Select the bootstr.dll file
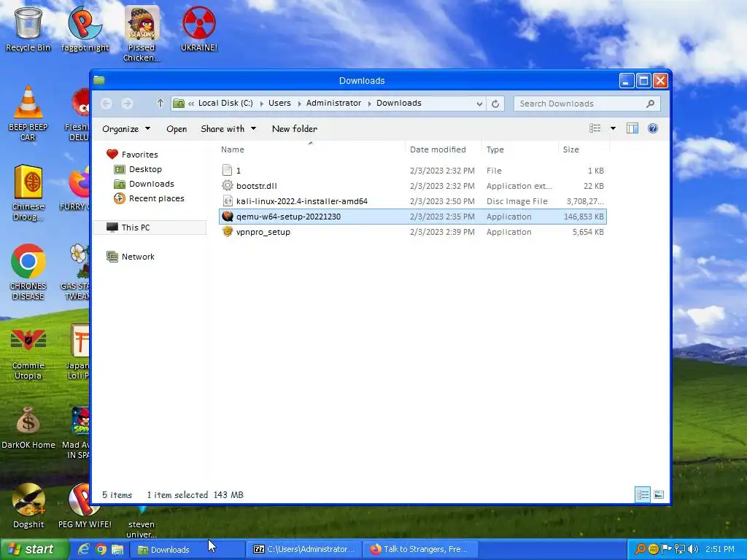This screenshot has height=560, width=747. 413,186
